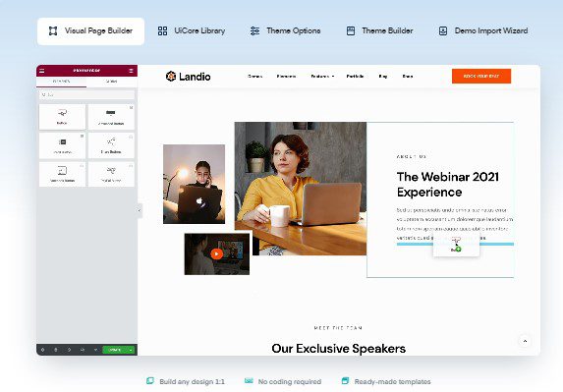563x392 pixels.
Task: Click the photo of woman with MacBook
Action: pos(194,184)
